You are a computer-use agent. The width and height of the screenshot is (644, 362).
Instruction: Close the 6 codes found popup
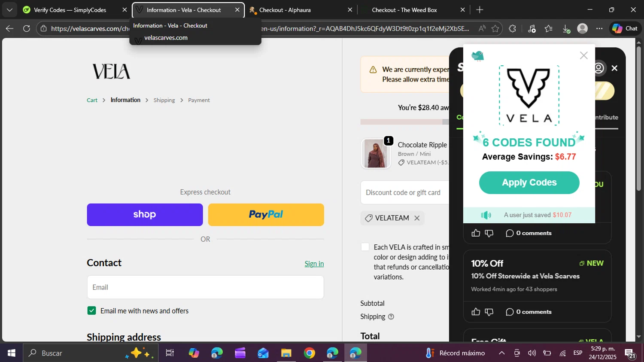(583, 55)
